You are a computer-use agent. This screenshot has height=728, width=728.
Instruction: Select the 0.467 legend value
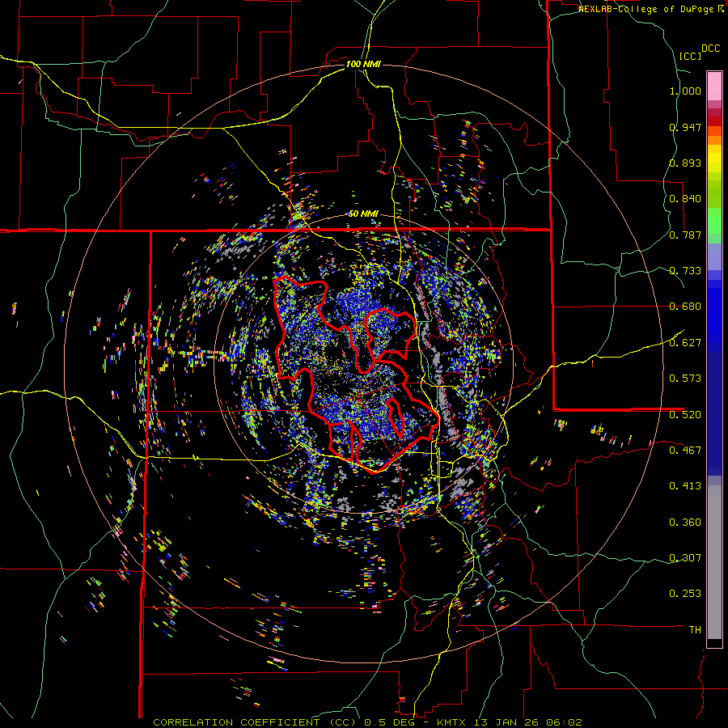coord(685,450)
